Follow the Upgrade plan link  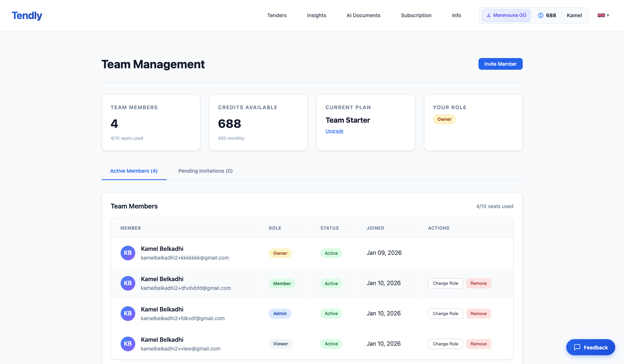334,131
